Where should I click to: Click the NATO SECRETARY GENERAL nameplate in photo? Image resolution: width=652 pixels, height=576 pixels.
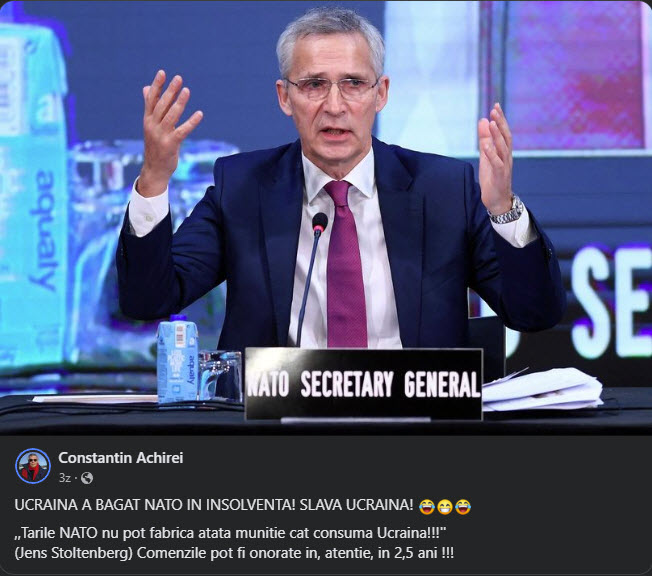[364, 384]
